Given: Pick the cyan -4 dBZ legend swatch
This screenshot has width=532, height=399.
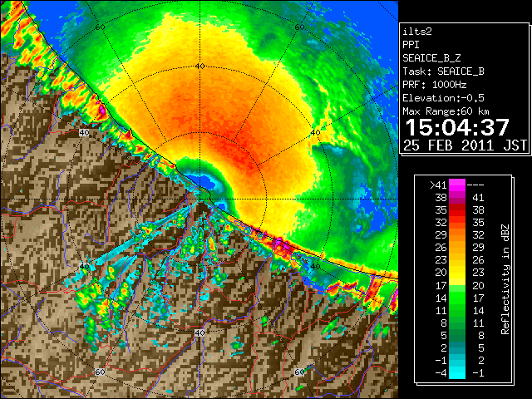Looking at the screenshot, I should (457, 373).
